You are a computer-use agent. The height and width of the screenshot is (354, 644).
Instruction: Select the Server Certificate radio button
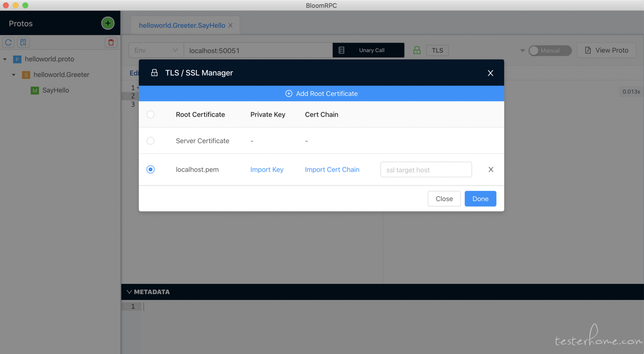point(151,141)
